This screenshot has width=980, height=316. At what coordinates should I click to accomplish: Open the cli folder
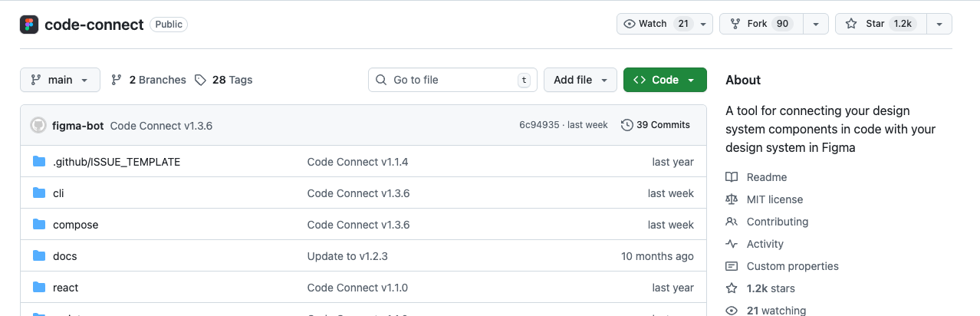[x=58, y=193]
